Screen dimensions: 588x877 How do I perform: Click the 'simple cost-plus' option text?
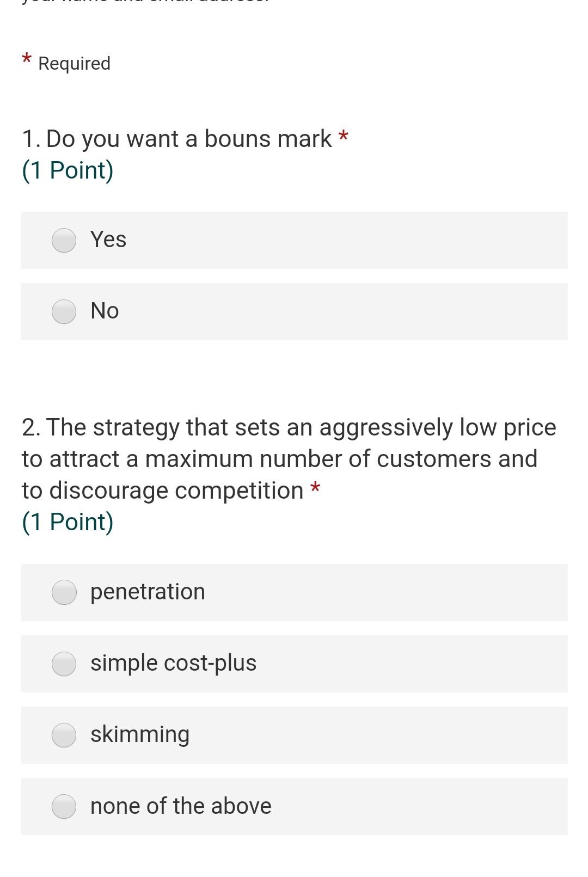pyautogui.click(x=173, y=663)
